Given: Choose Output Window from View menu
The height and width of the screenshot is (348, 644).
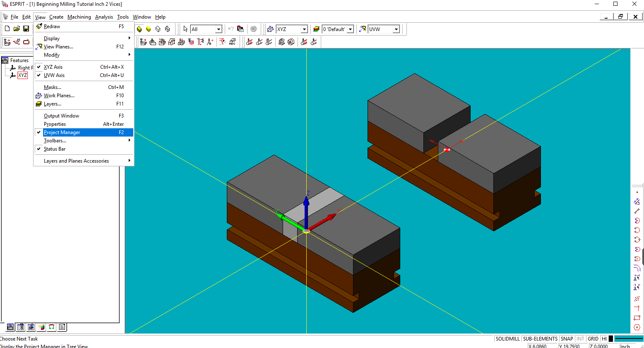Looking at the screenshot, I should (x=84, y=116).
